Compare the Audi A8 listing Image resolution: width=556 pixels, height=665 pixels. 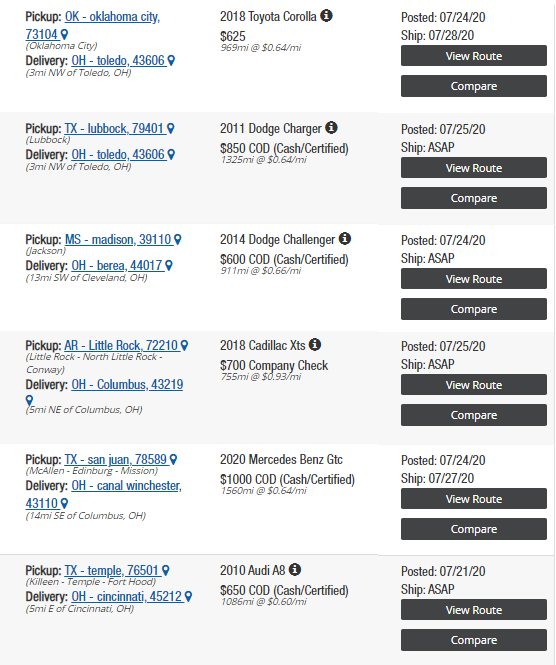coord(474,640)
